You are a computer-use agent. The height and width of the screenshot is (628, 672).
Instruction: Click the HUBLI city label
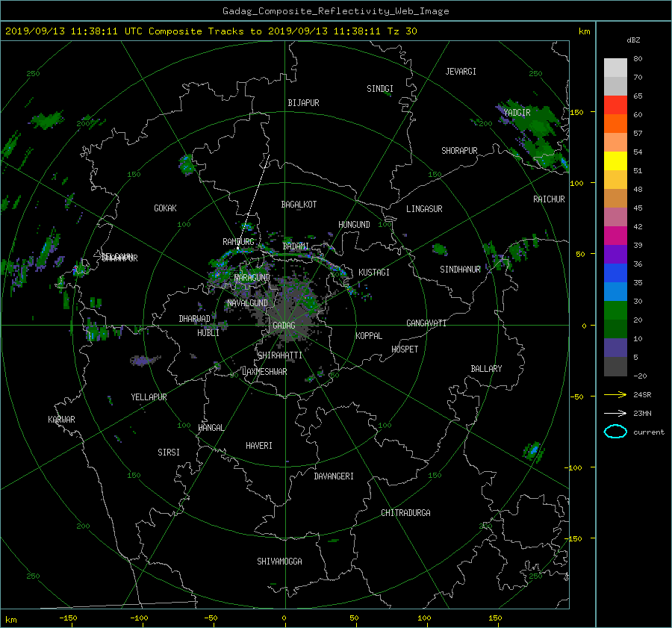[208, 332]
